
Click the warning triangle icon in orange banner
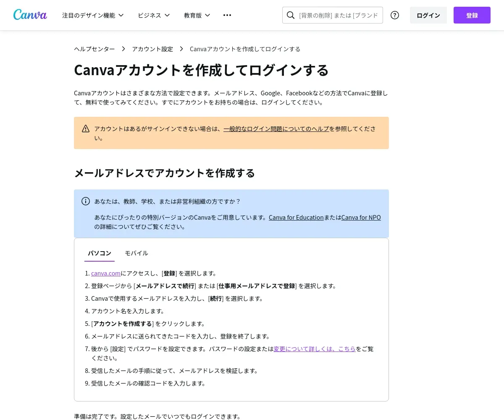click(86, 129)
